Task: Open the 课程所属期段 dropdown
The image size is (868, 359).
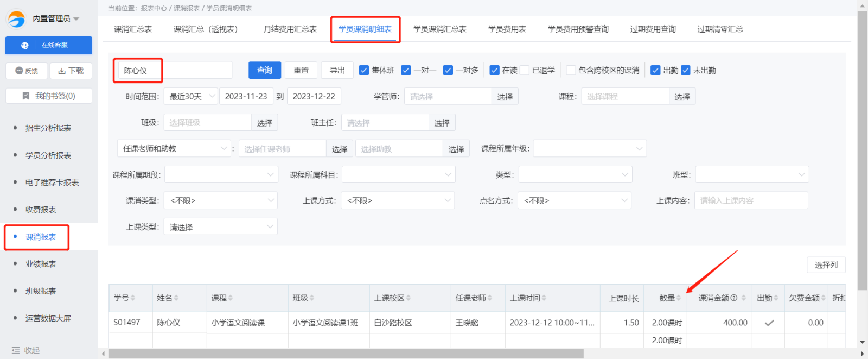Action: 221,174
